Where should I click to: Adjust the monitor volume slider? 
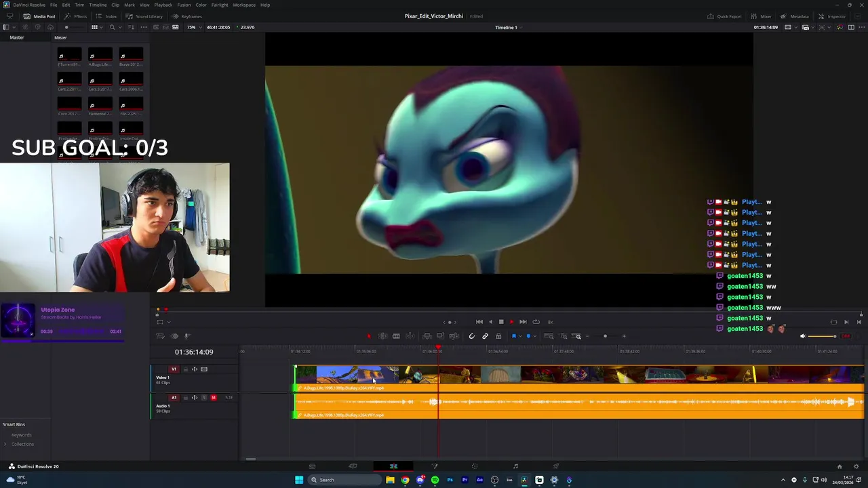pos(823,336)
